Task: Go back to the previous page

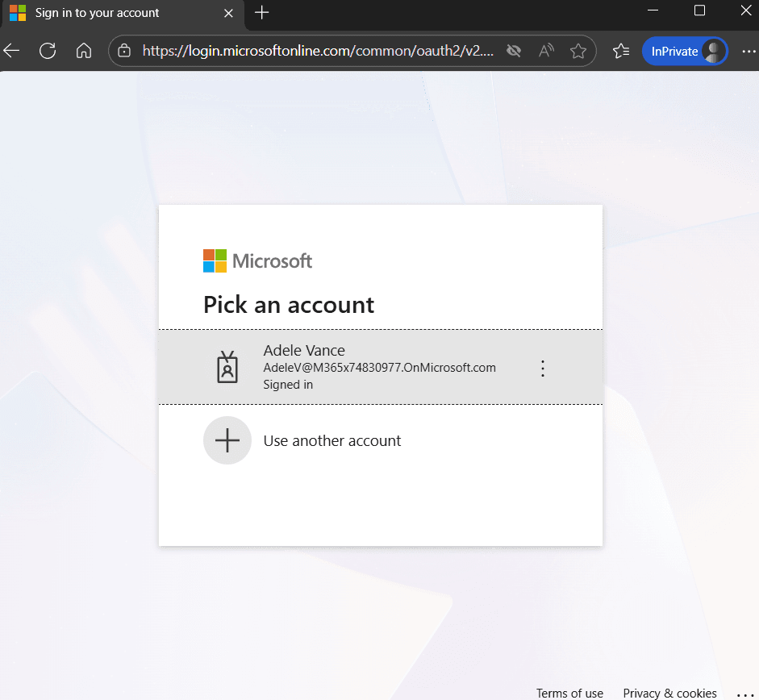Action: 11,51
